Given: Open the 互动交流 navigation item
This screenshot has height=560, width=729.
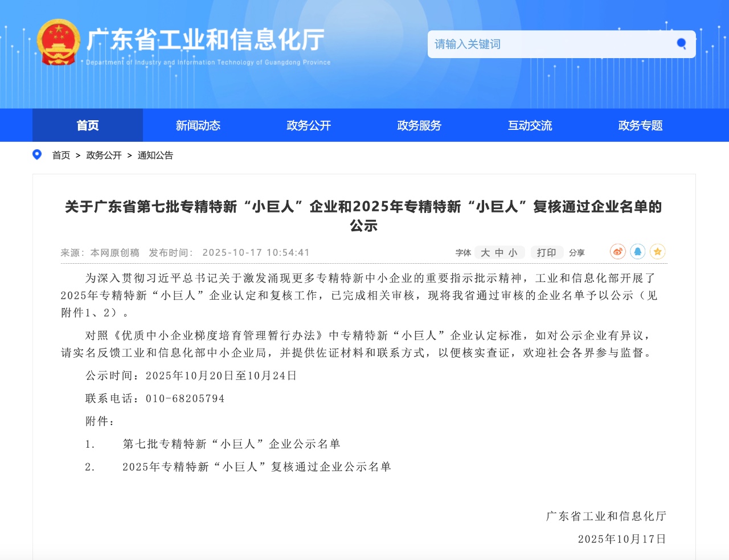Looking at the screenshot, I should point(530,125).
